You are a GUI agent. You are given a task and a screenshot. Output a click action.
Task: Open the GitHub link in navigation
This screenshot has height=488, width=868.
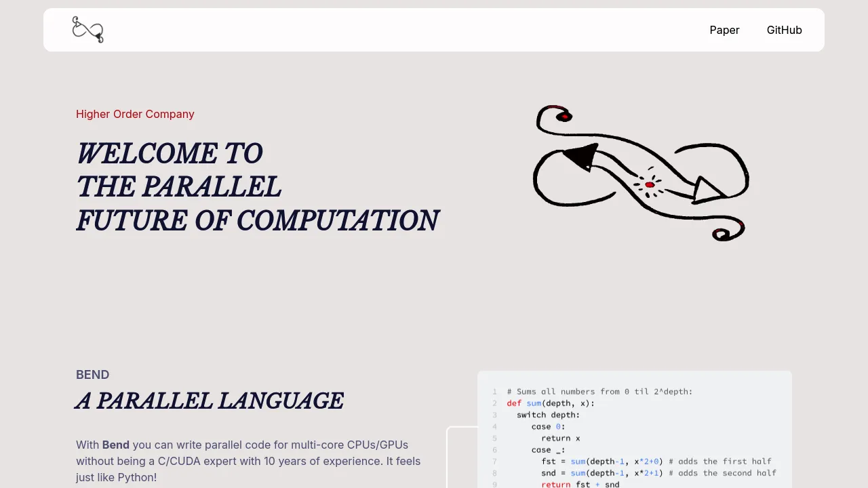click(x=785, y=30)
